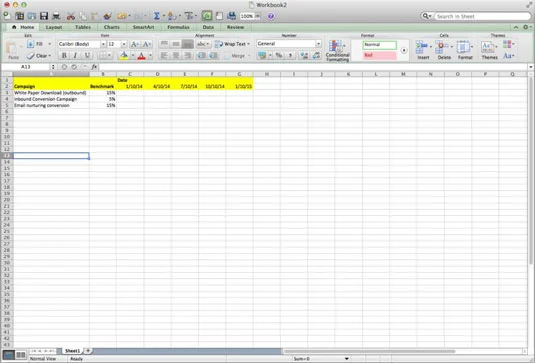Click the Search in Sheet field
Image resolution: width=535 pixels, height=363 pixels.
point(482,16)
